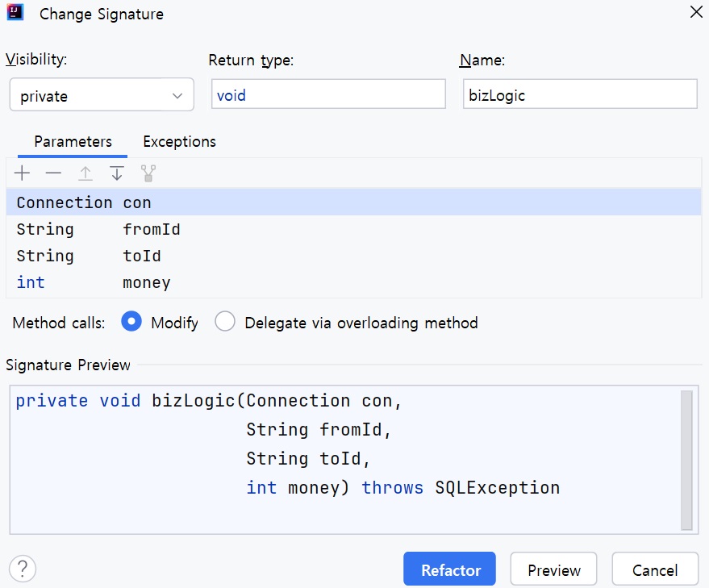Choose Delegate via overloading method
The width and height of the screenshot is (709, 588).
point(225,323)
